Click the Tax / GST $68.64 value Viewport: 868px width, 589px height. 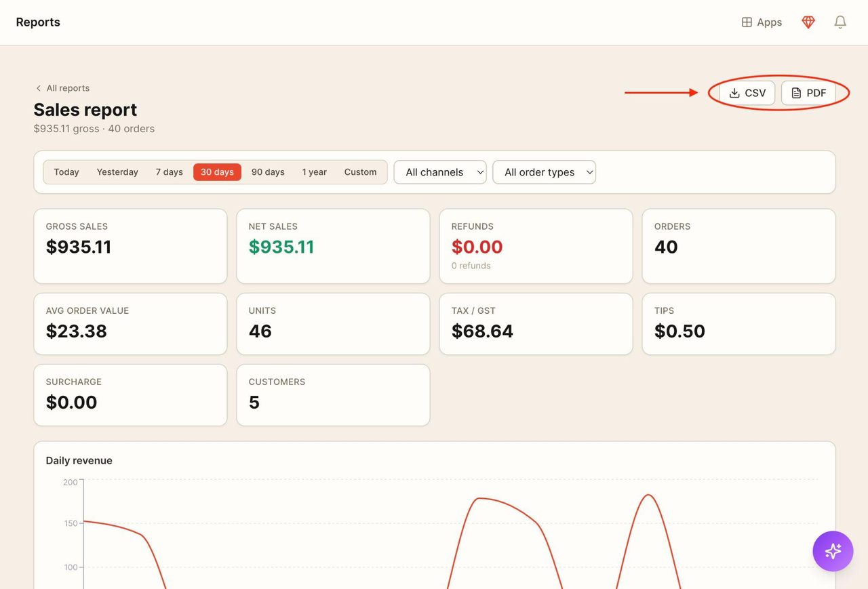482,331
